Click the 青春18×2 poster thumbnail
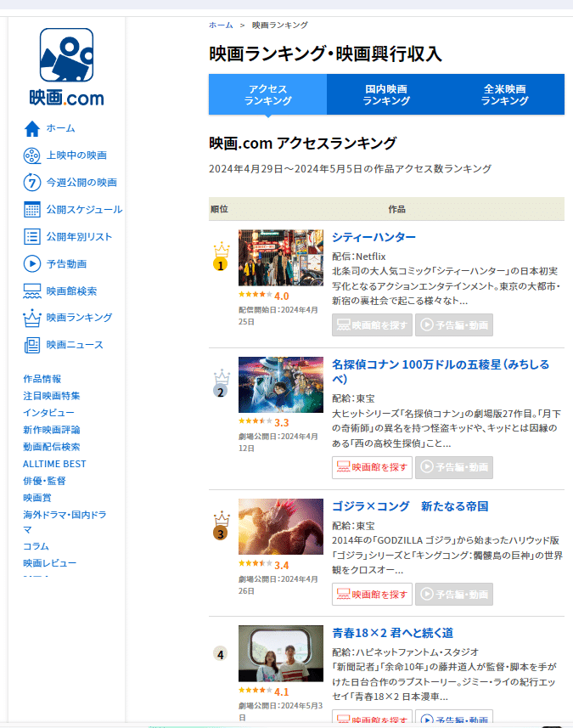The image size is (573, 728). tap(281, 653)
